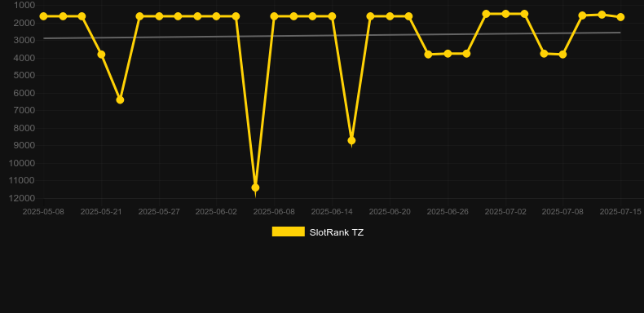Click the 2025-06-08 x-axis date label

click(274, 212)
